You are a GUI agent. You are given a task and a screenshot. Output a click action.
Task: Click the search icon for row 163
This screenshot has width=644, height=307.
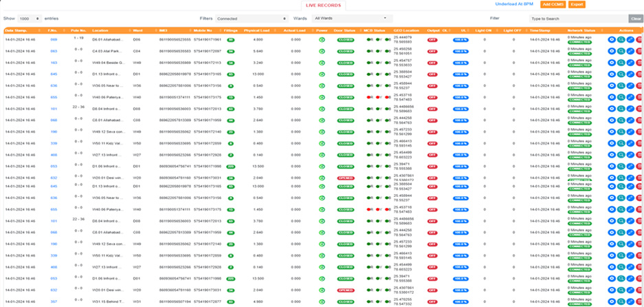[621, 63]
